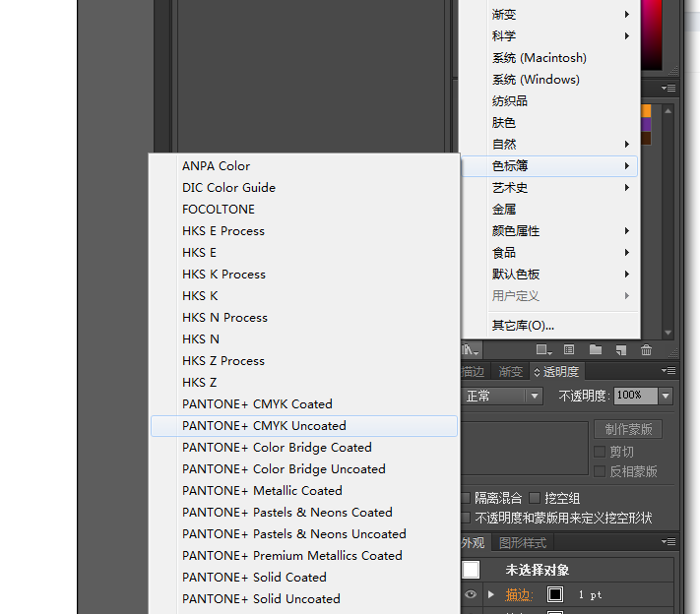
Task: Switch to the 外观 tab
Action: click(475, 542)
